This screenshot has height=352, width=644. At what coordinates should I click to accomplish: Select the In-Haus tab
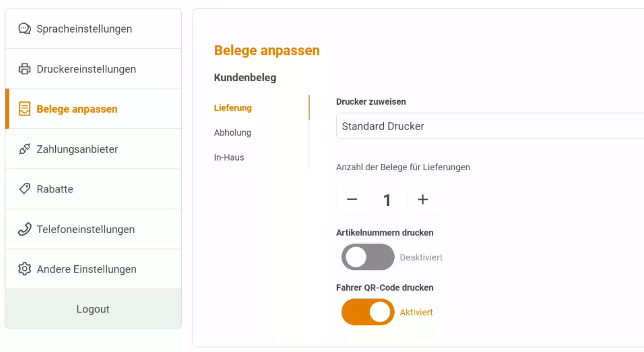(229, 157)
